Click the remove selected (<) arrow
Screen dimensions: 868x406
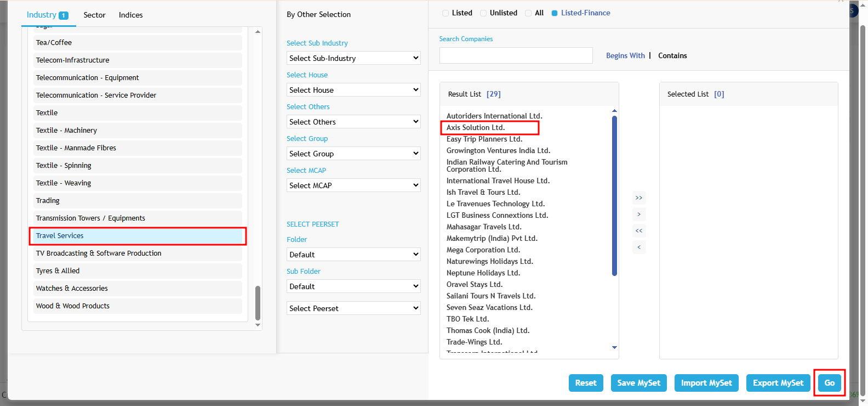(x=639, y=247)
